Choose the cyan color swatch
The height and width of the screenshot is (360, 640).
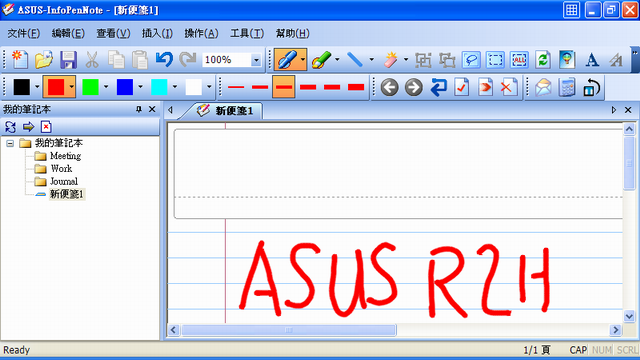159,87
